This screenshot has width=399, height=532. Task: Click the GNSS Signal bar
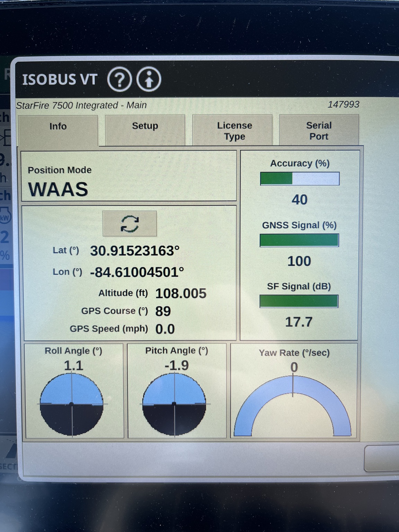pyautogui.click(x=299, y=240)
